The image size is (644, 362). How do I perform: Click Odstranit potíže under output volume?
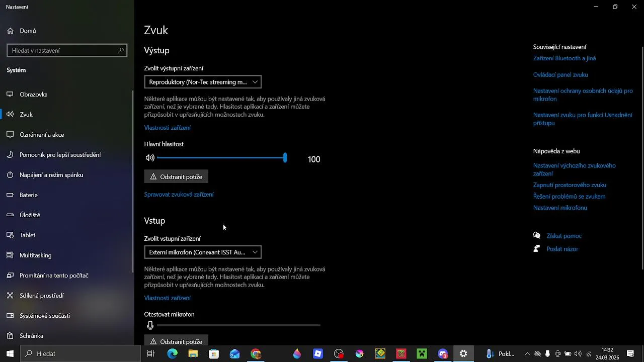point(176,177)
